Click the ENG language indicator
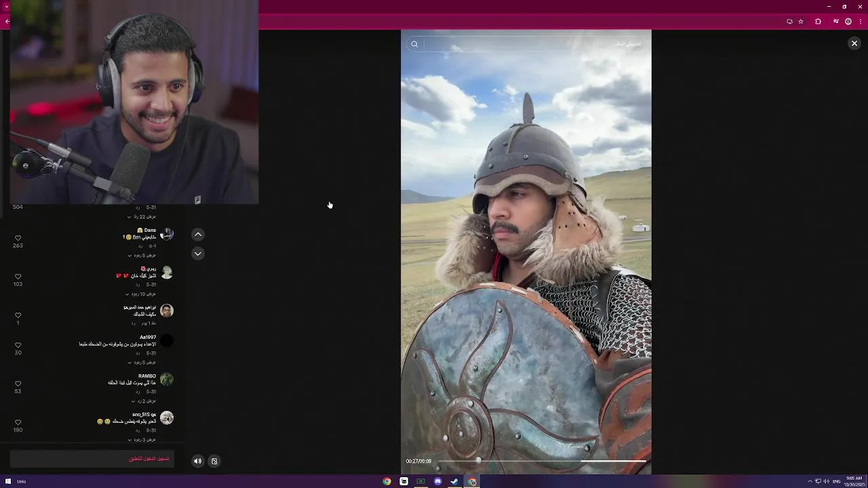This screenshot has width=868, height=488. click(836, 481)
